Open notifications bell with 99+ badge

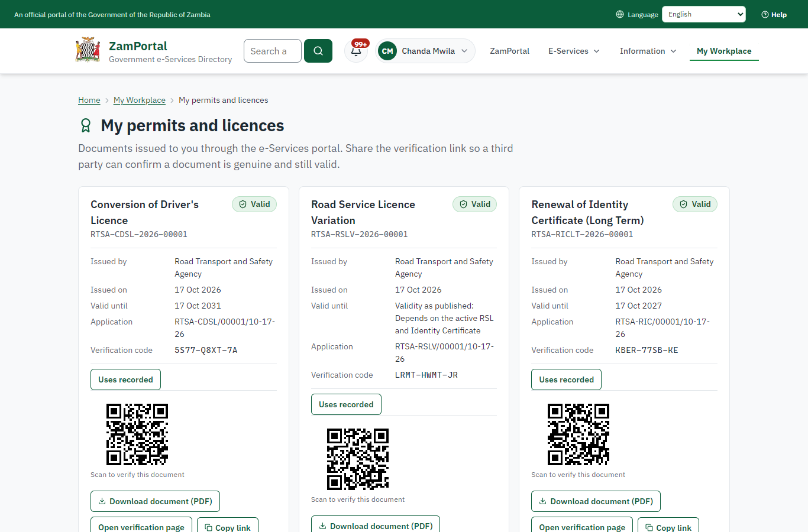356,51
